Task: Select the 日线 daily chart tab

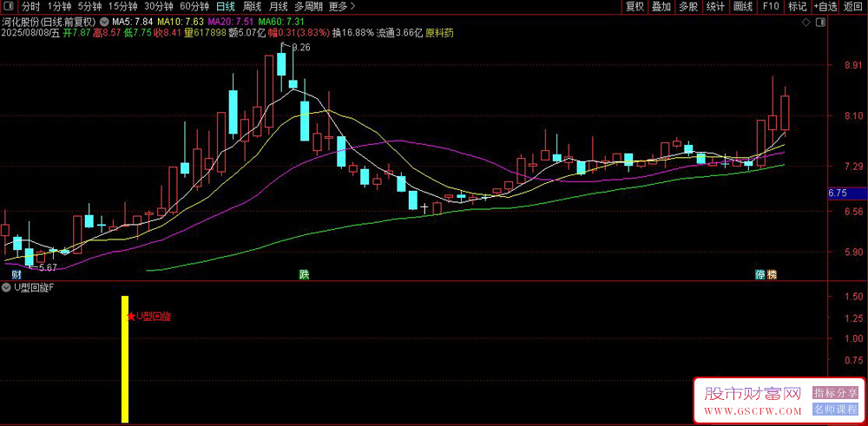Action: [226, 7]
